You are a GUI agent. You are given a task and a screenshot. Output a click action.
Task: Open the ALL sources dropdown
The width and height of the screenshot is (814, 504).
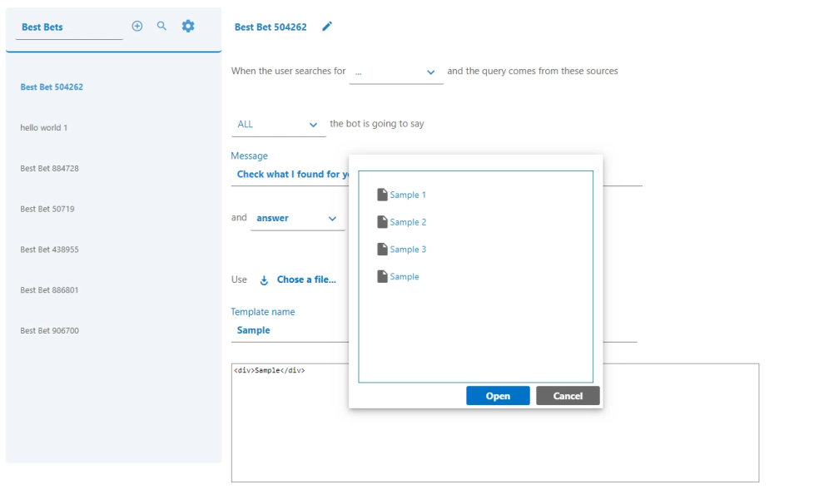[313, 125]
